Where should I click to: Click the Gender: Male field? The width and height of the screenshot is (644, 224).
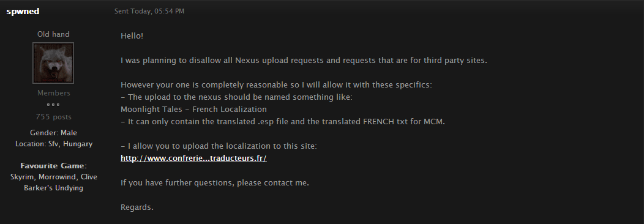pyautogui.click(x=53, y=133)
